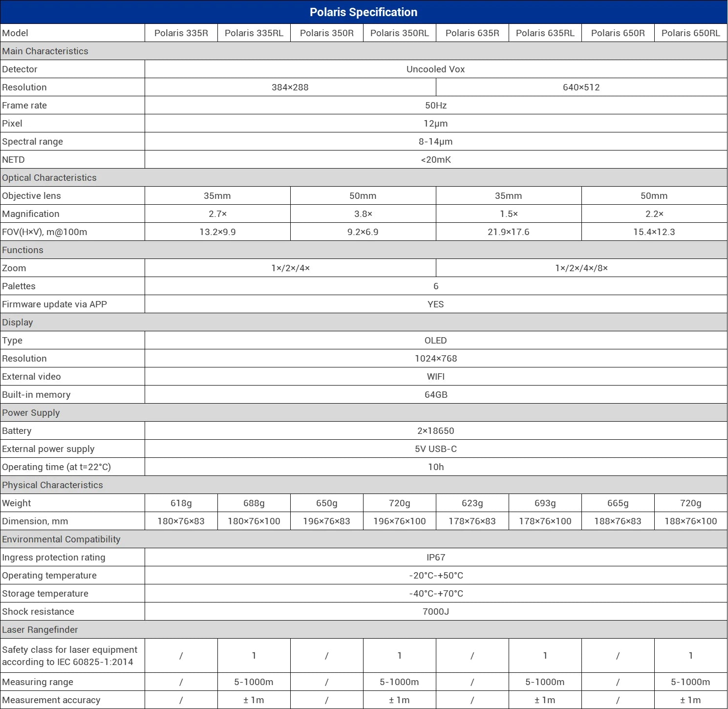Select the "-40°C-+70°C" storage temperature value
The image size is (728, 709).
436,593
